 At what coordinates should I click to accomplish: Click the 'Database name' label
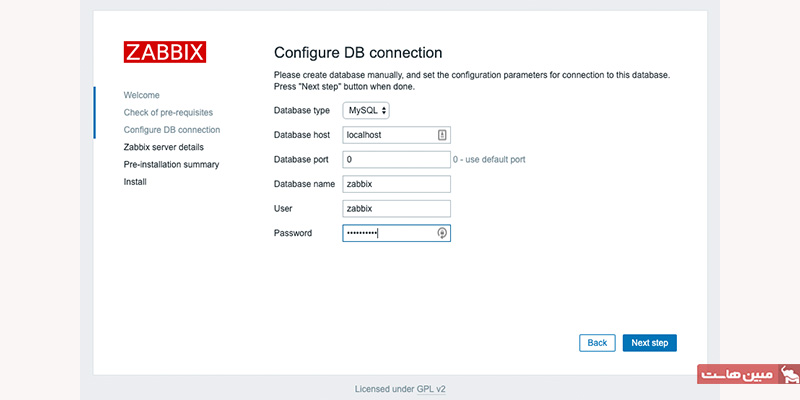(305, 184)
